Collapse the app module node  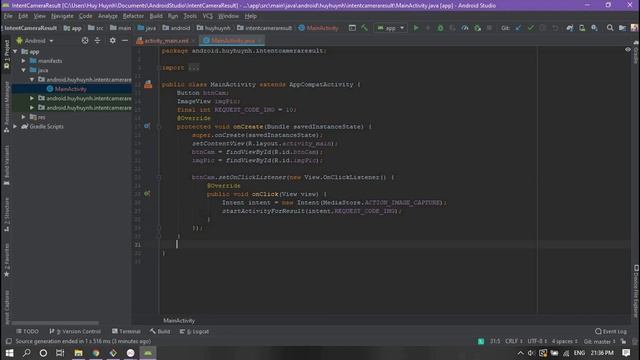click(16, 51)
